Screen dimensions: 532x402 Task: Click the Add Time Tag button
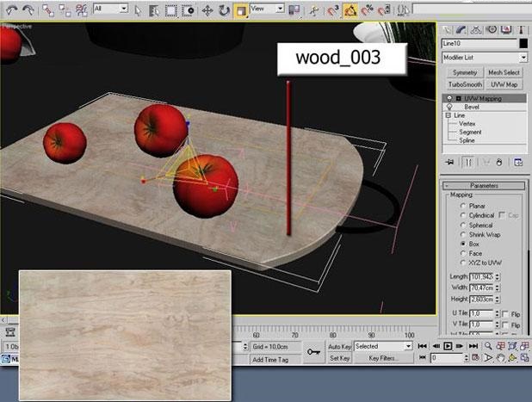click(x=270, y=359)
